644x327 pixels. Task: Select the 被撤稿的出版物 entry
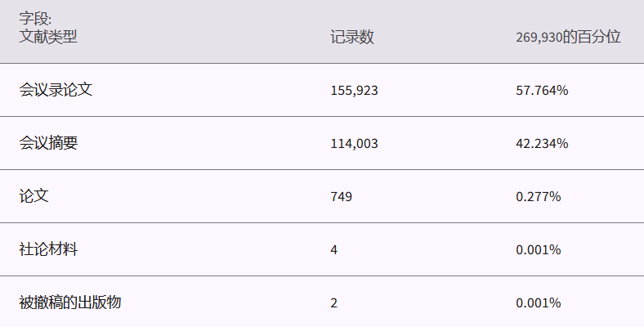pos(70,302)
